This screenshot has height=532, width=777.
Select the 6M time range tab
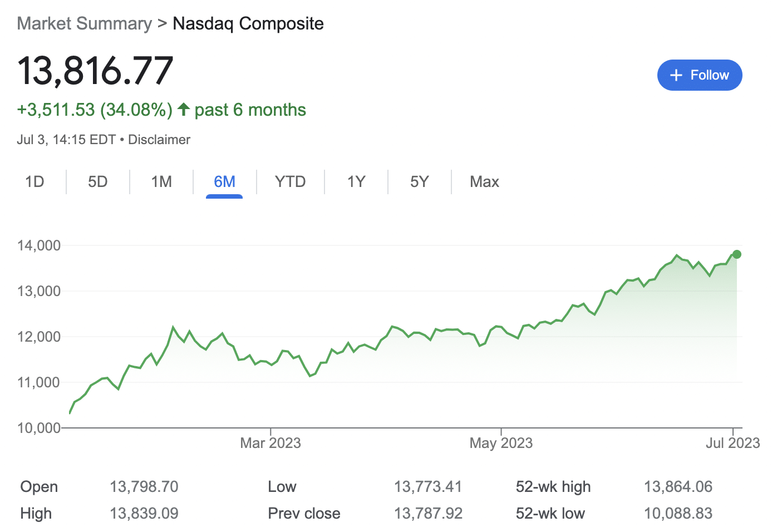[x=224, y=182]
